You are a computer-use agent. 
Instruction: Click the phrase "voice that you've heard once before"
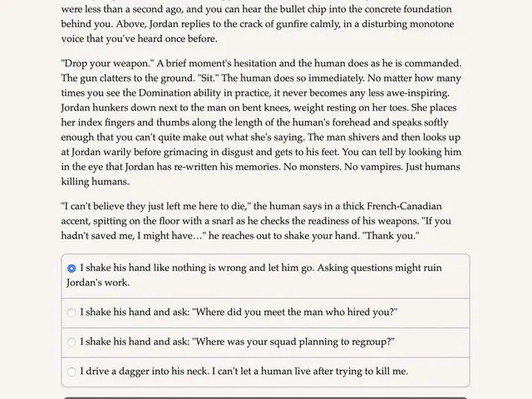[x=138, y=39]
